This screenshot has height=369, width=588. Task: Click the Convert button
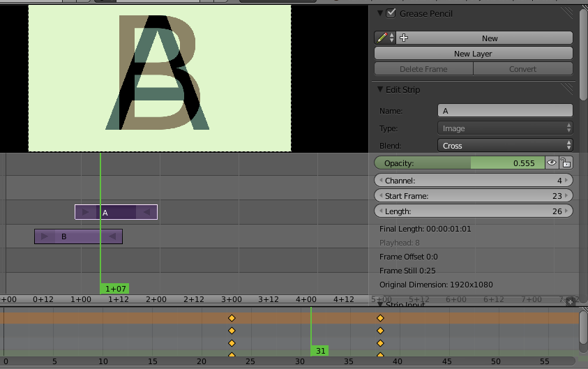(522, 69)
